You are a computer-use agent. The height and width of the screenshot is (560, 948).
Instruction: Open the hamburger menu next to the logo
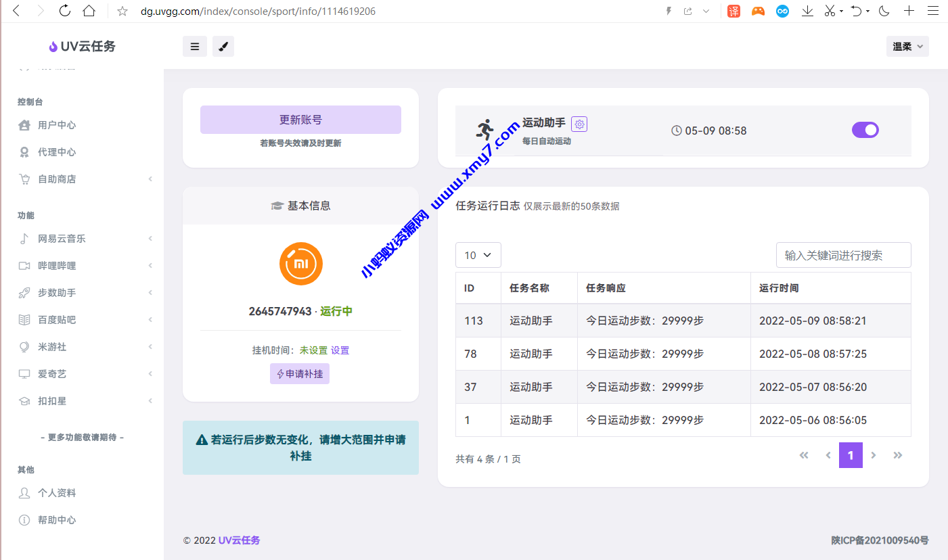click(x=195, y=46)
